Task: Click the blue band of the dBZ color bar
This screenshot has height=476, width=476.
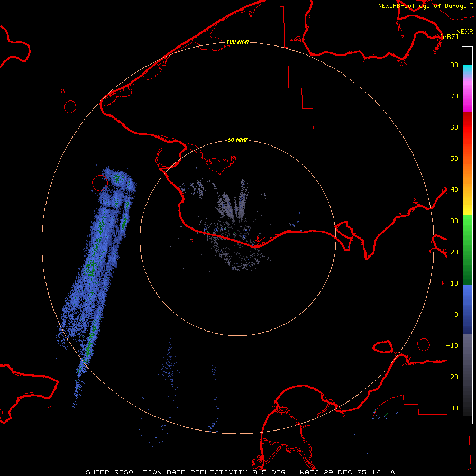Action: tap(467, 309)
